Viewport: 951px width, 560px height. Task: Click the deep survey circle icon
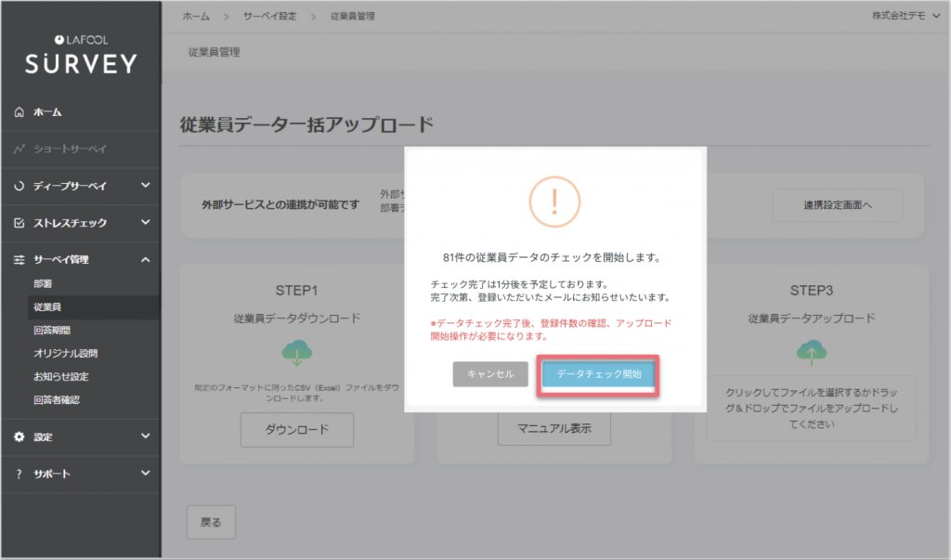click(x=20, y=186)
